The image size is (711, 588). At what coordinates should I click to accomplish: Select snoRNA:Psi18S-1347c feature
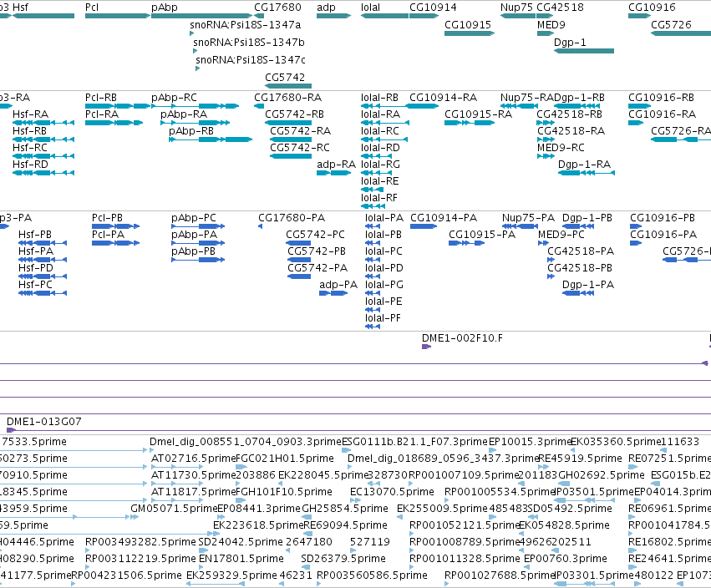[251, 60]
